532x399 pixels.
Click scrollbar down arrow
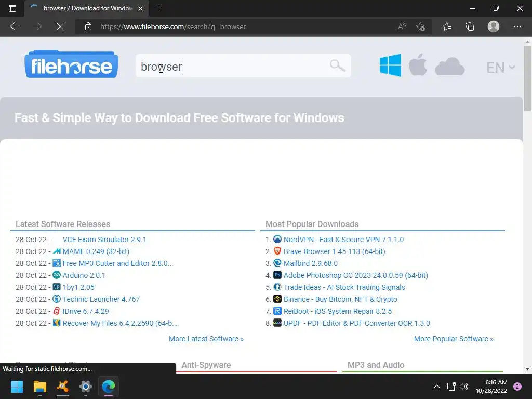click(527, 369)
